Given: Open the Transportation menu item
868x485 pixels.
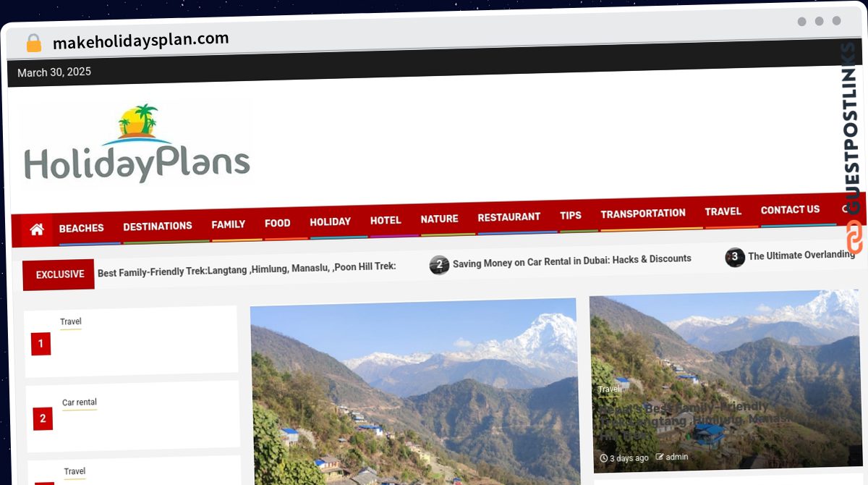Looking at the screenshot, I should click(643, 213).
